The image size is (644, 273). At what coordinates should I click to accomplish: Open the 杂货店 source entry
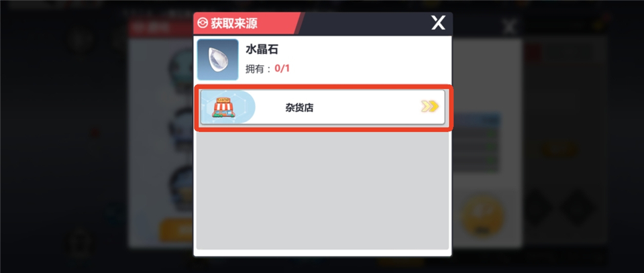click(x=323, y=107)
